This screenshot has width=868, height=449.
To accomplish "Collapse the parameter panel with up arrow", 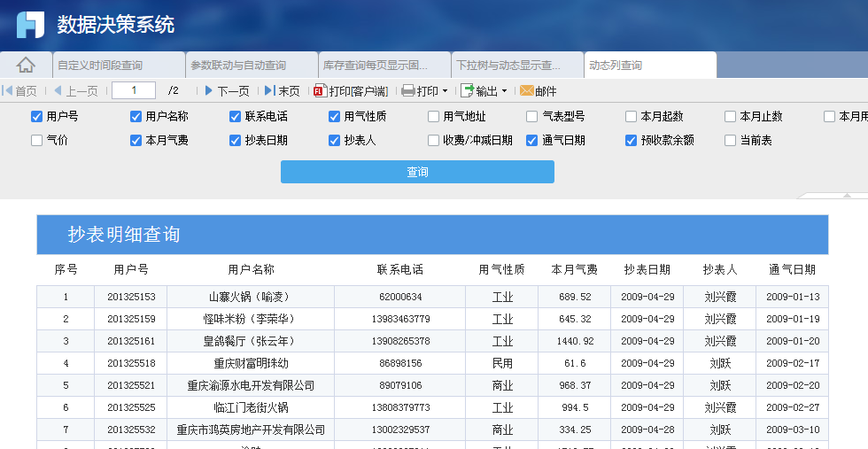I will 847,196.
